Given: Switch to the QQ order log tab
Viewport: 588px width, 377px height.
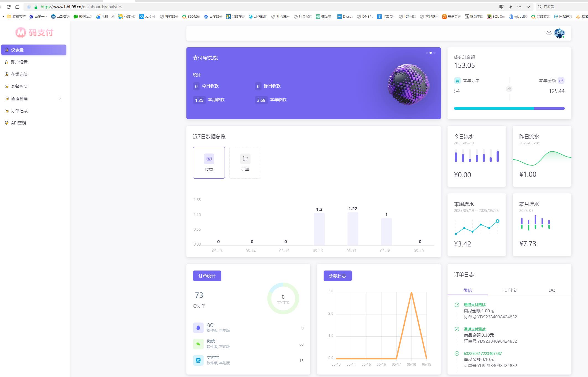Looking at the screenshot, I should pyautogui.click(x=552, y=290).
